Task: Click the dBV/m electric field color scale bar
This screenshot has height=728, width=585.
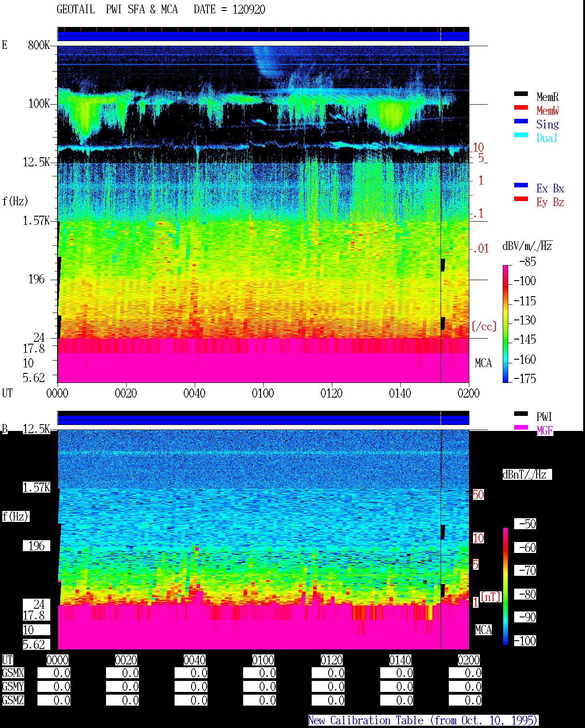Action: [x=505, y=324]
